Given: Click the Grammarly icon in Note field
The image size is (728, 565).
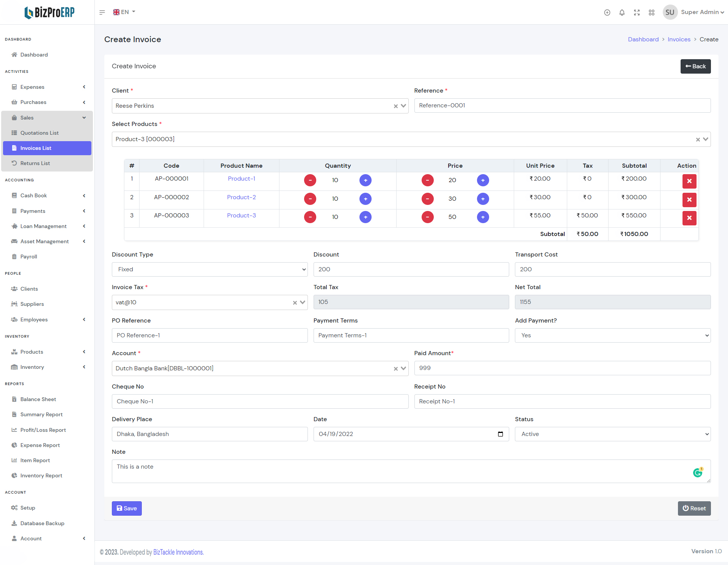Looking at the screenshot, I should click(x=697, y=472).
